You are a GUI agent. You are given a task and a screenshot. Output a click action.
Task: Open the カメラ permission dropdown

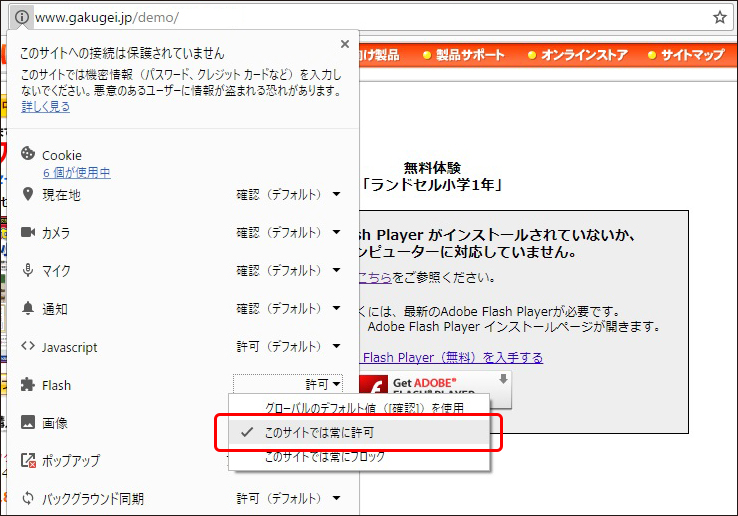(288, 232)
